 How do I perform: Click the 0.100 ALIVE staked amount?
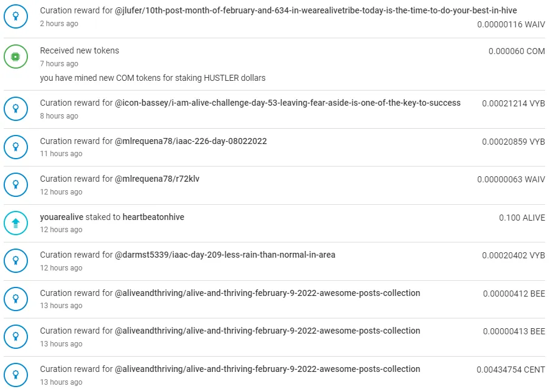(x=521, y=218)
